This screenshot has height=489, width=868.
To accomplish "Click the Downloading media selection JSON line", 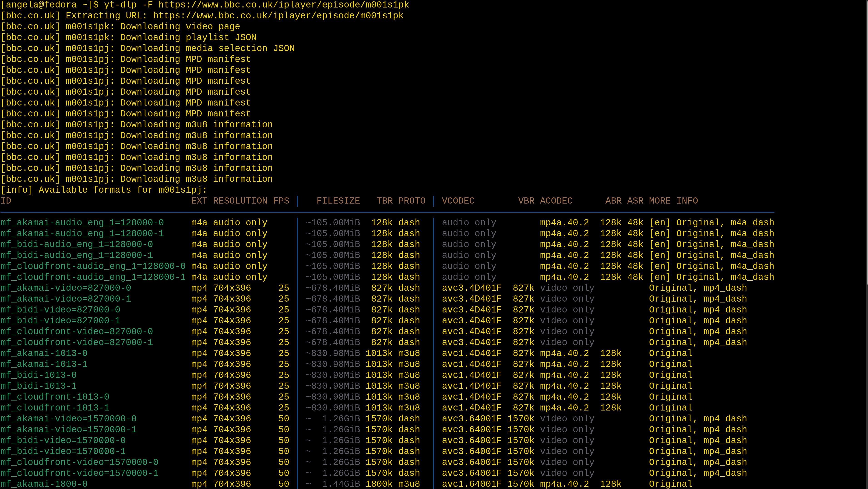I will tap(147, 48).
